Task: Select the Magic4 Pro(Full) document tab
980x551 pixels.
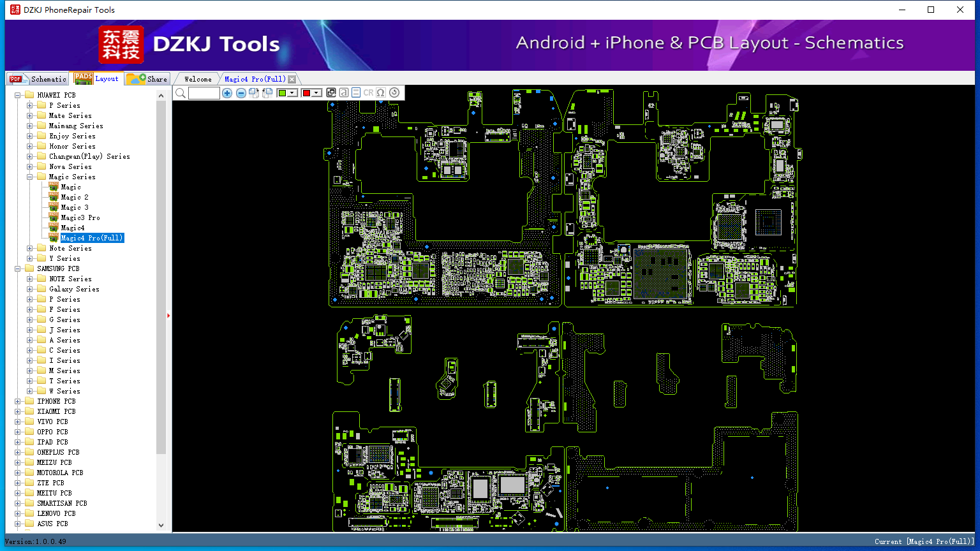Action: coord(255,79)
